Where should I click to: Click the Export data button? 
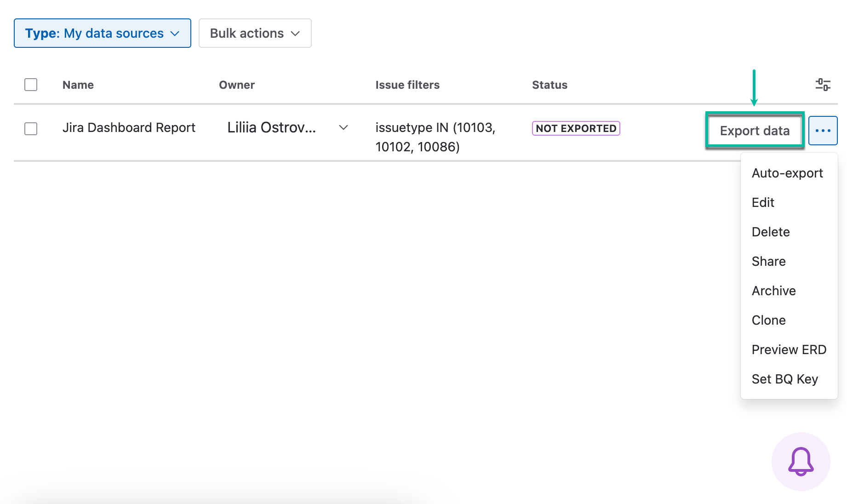pyautogui.click(x=755, y=131)
